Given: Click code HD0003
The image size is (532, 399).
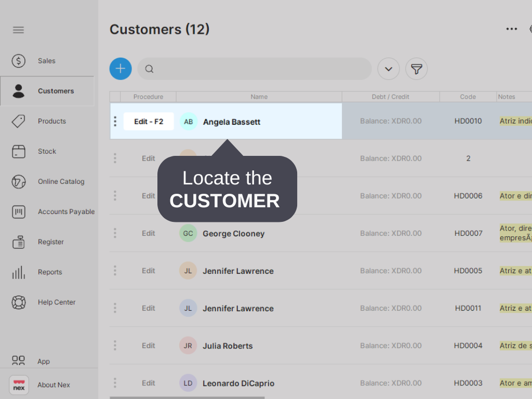Looking at the screenshot, I should tap(468, 383).
